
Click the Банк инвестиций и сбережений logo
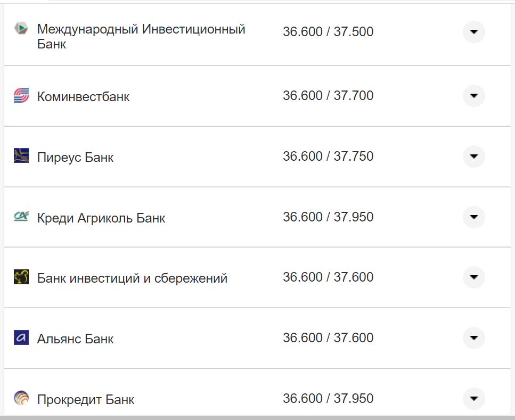pos(21,277)
